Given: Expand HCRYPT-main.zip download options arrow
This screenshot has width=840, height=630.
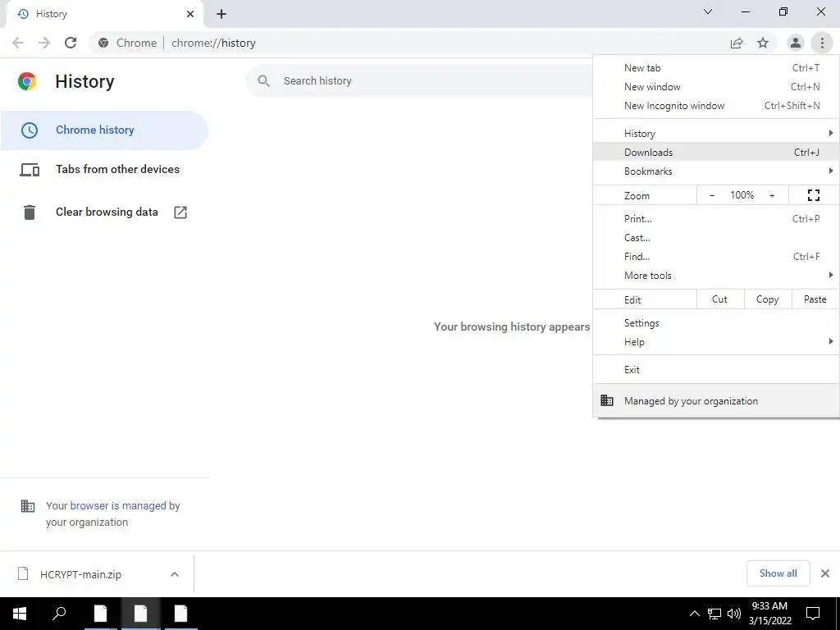Looking at the screenshot, I should coord(175,574).
